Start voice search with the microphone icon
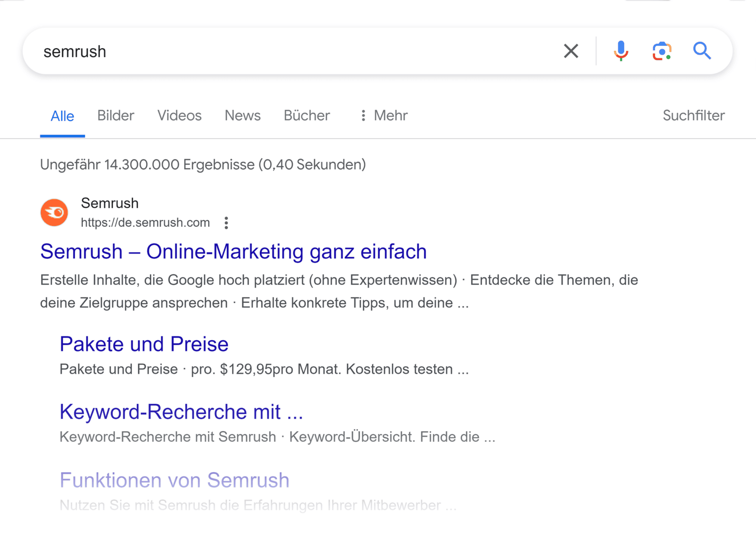 pyautogui.click(x=621, y=51)
